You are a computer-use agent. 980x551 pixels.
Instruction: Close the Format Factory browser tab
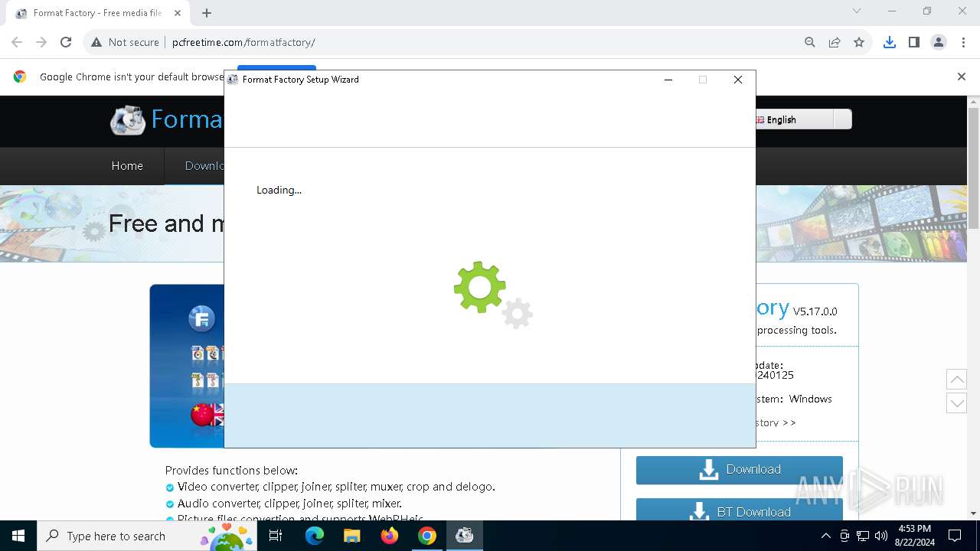coord(178,13)
